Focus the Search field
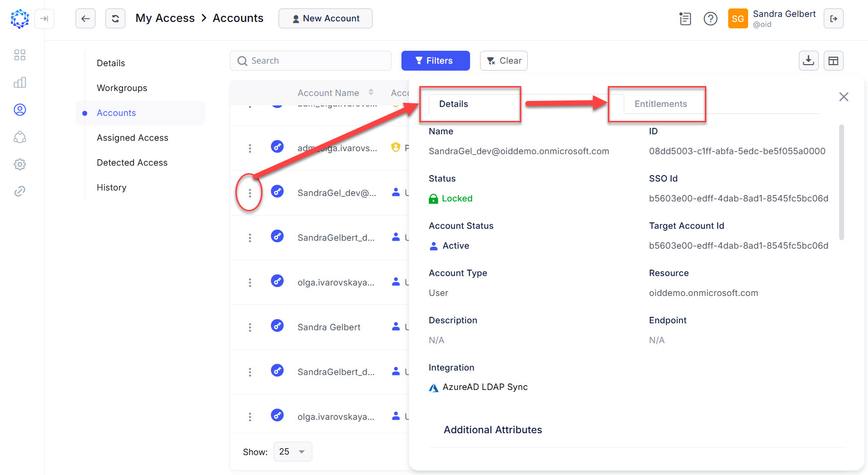The width and height of the screenshot is (868, 475). [x=310, y=61]
